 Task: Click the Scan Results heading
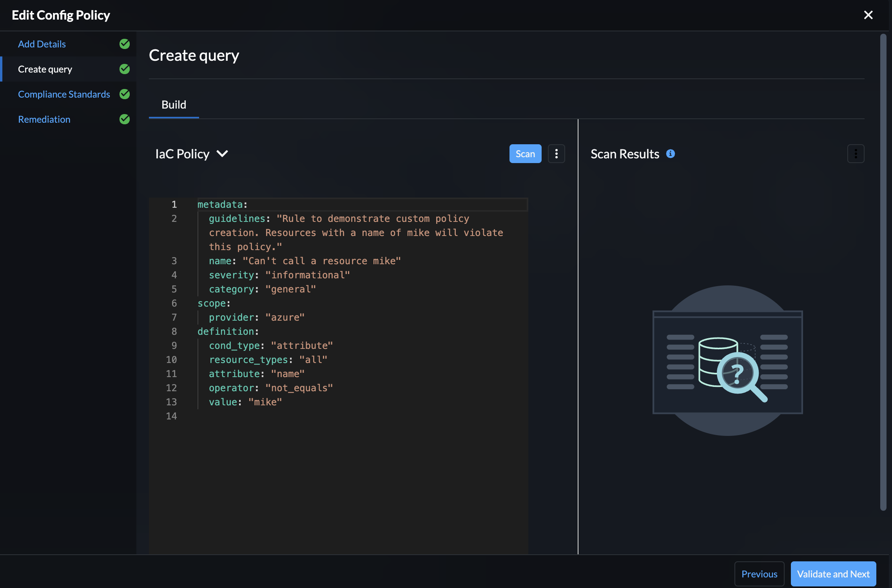pyautogui.click(x=625, y=154)
